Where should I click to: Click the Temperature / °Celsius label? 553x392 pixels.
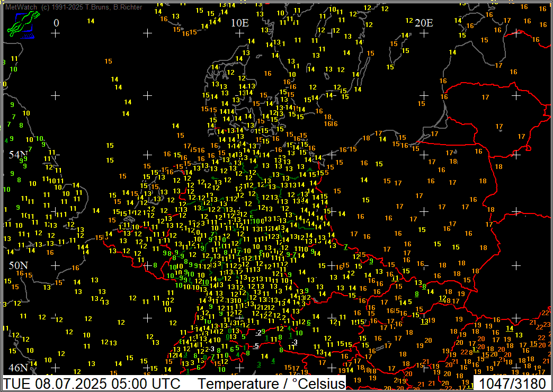271,384
